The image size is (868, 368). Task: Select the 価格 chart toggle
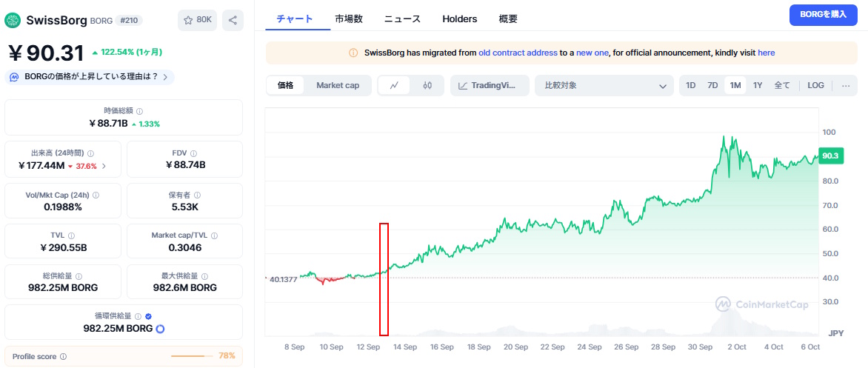286,85
